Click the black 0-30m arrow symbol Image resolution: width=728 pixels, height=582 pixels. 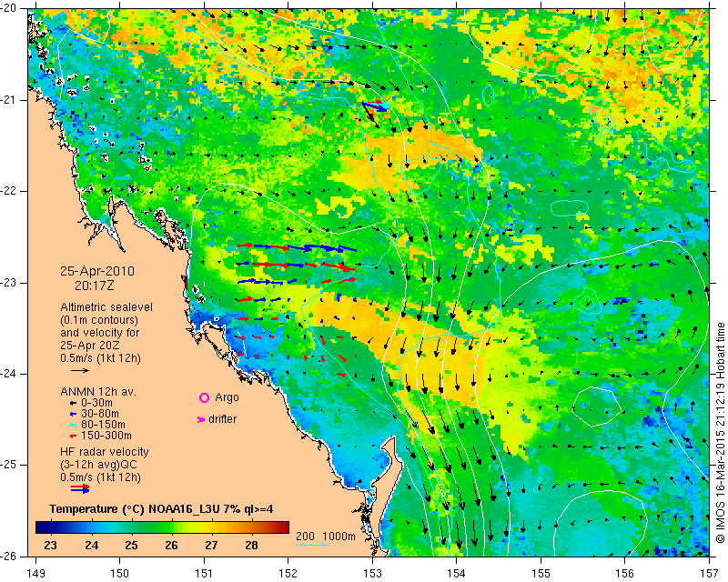pos(73,404)
